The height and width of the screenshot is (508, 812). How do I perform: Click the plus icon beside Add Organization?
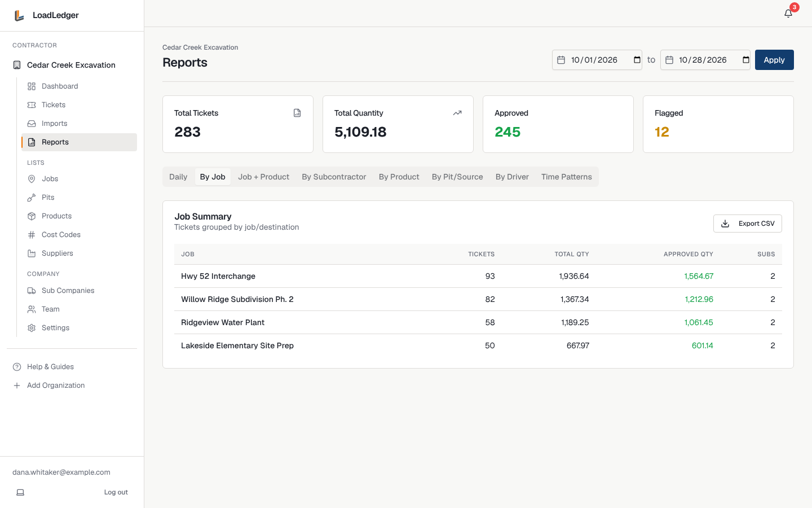pos(17,386)
